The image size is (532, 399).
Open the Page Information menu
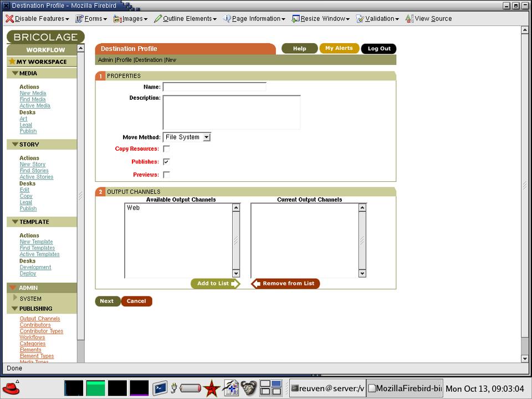(x=254, y=19)
